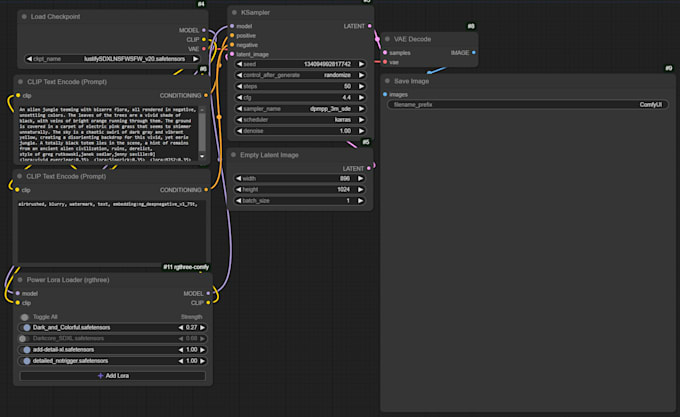The height and width of the screenshot is (417, 680).
Task: Add a new Lora with Add Lora button
Action: click(x=113, y=375)
